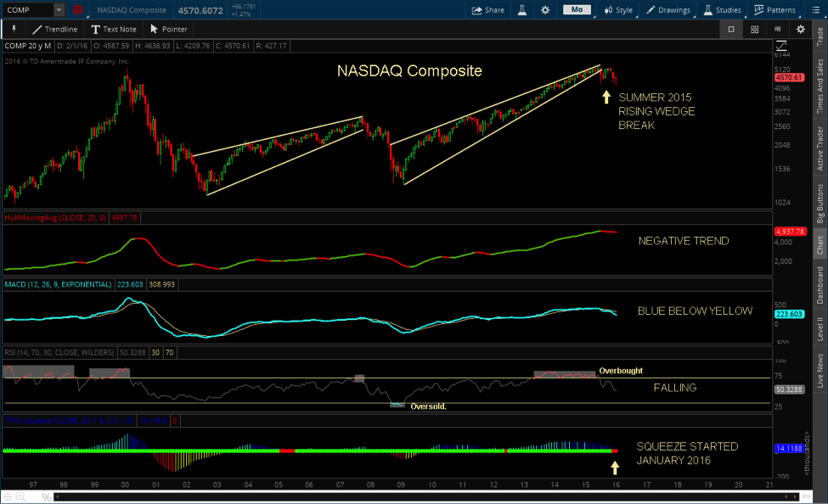Open the list menu icon after Patterns

(815, 10)
